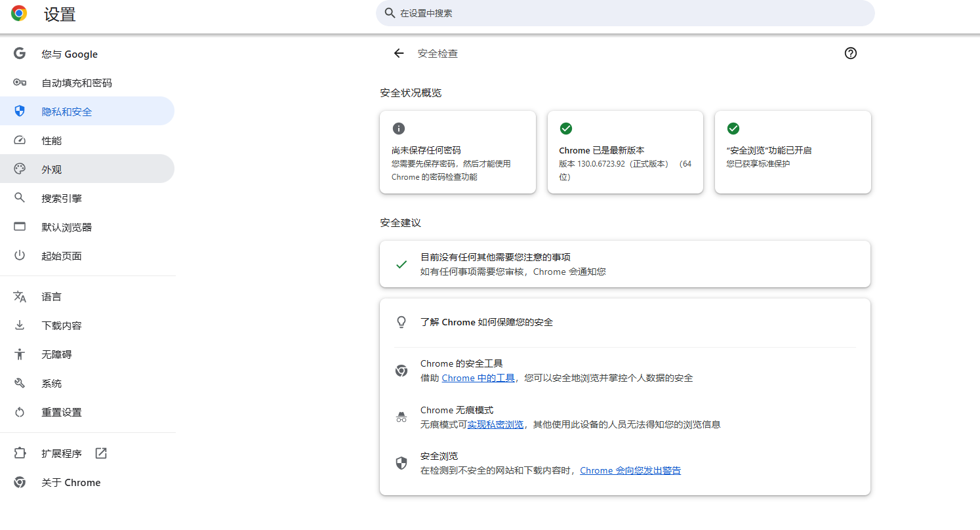Viewport: 980px width, 530px height.
Task: Select 隐私和安全 in the sidebar
Action: tap(87, 112)
